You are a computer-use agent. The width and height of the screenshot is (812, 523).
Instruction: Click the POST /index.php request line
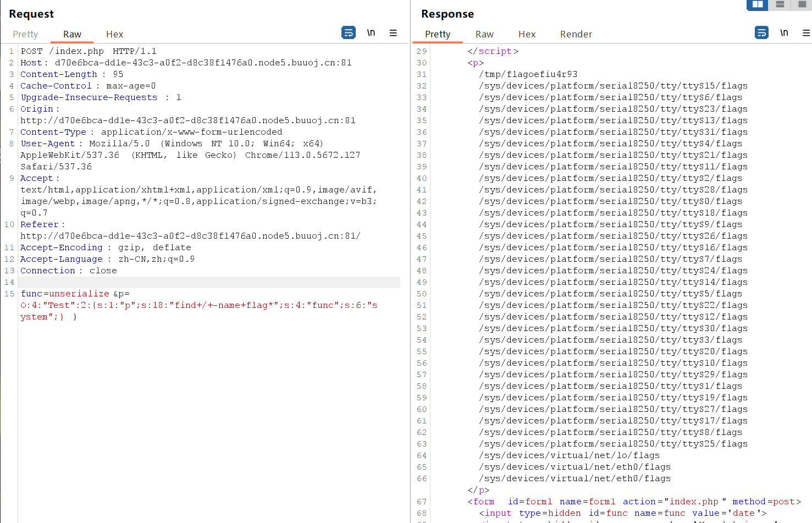click(x=89, y=51)
